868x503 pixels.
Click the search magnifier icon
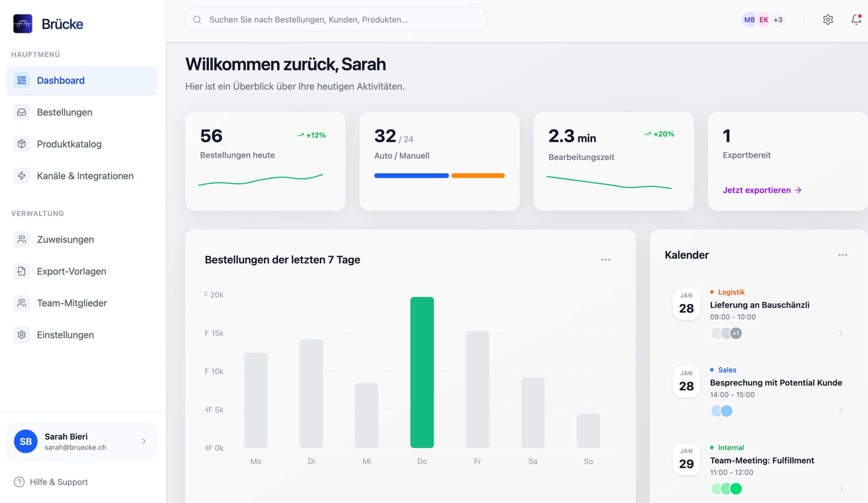[197, 20]
